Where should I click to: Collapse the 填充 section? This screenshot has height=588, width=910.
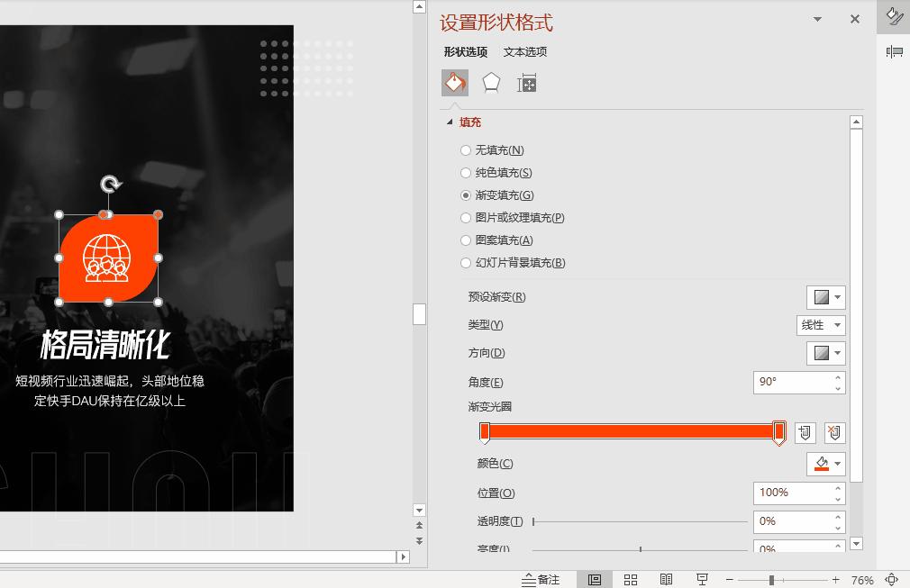pyautogui.click(x=450, y=122)
